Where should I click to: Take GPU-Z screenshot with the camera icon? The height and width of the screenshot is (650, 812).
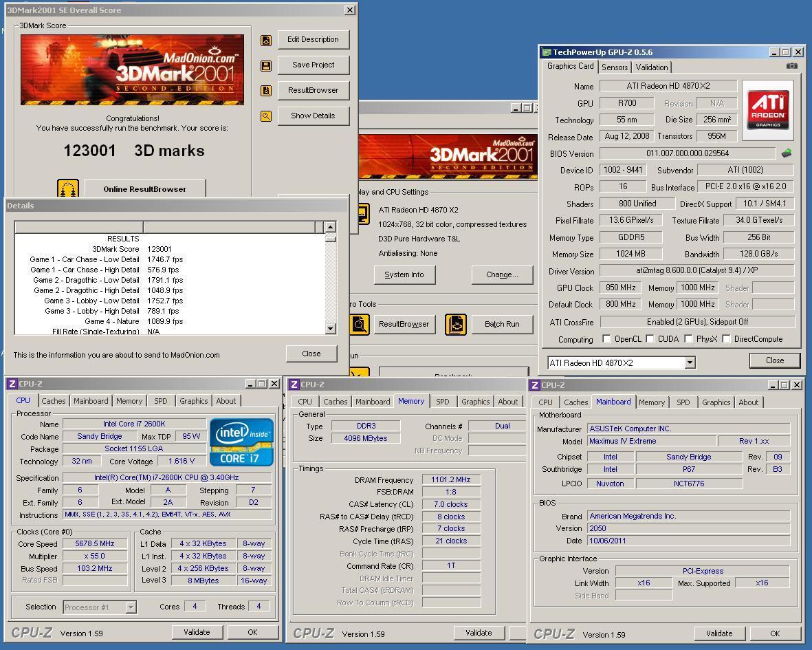coord(792,66)
